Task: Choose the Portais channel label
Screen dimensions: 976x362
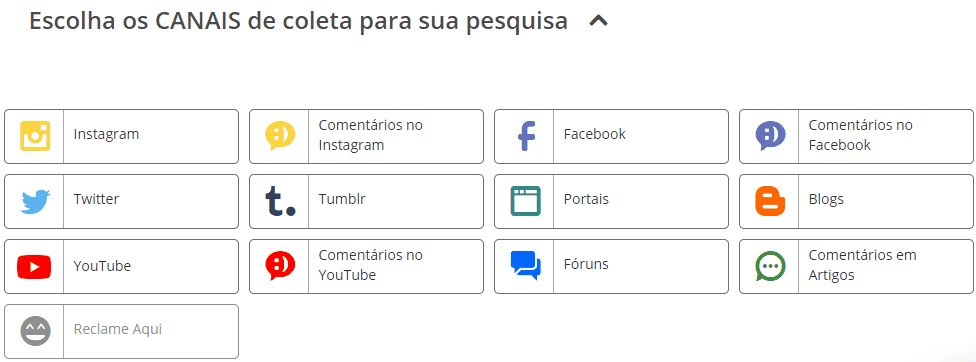Action: click(x=586, y=199)
